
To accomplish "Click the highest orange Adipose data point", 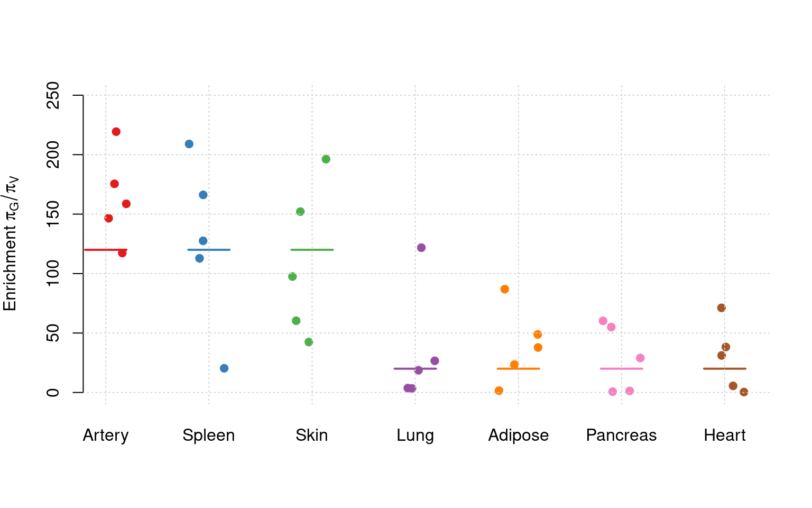I will pyautogui.click(x=505, y=289).
